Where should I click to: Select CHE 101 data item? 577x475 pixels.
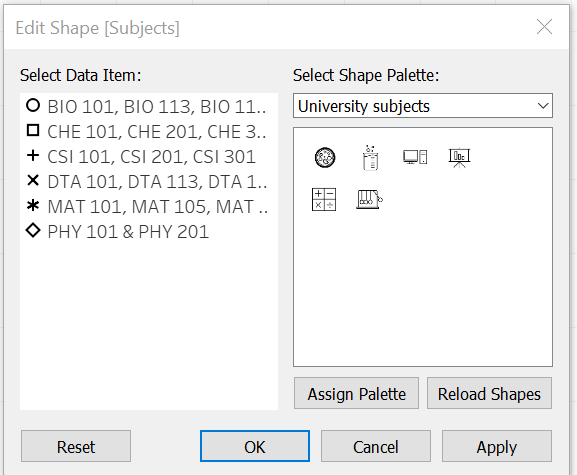pyautogui.click(x=146, y=132)
